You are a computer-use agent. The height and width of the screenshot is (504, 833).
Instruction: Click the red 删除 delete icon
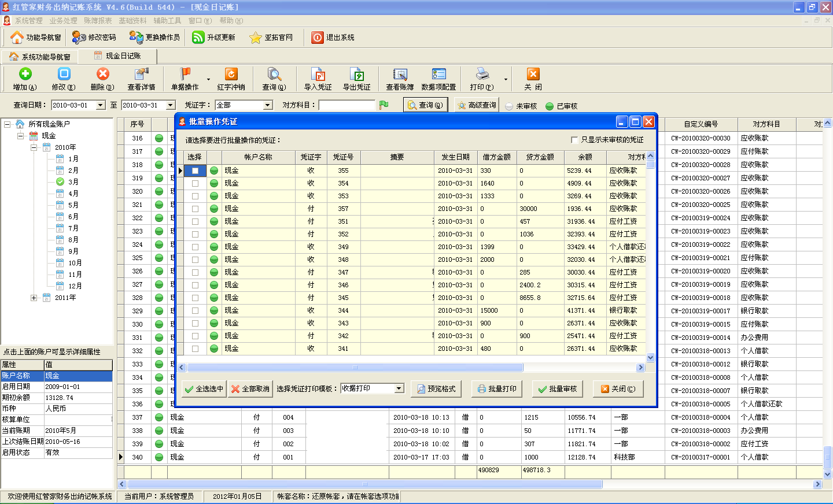[x=102, y=74]
